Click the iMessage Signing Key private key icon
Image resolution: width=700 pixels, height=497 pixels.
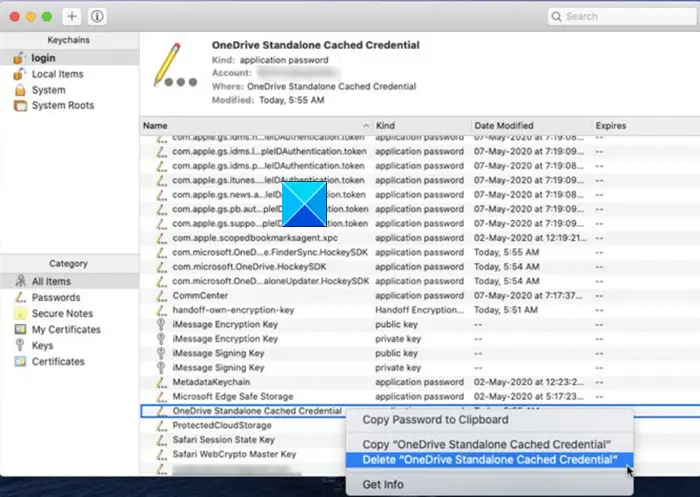(161, 368)
